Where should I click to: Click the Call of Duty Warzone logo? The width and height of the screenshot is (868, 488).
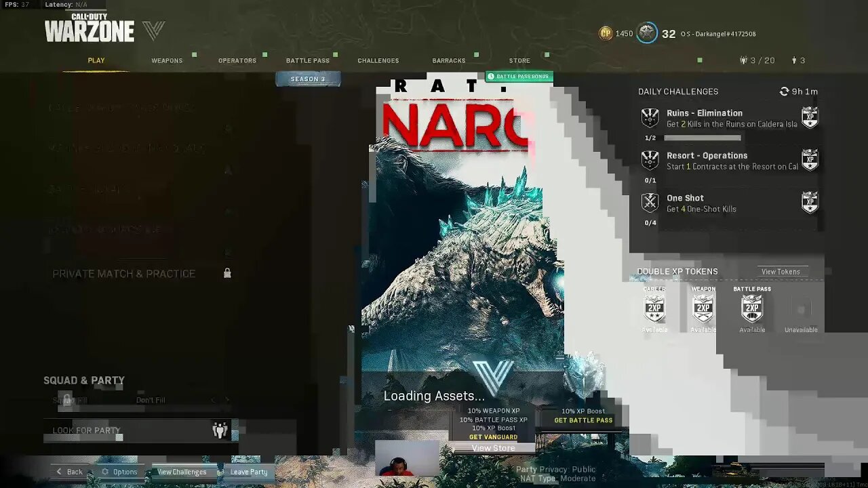pos(90,28)
